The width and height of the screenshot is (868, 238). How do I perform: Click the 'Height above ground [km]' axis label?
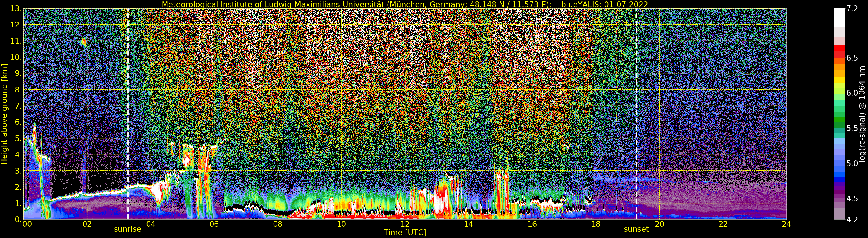click(x=4, y=114)
